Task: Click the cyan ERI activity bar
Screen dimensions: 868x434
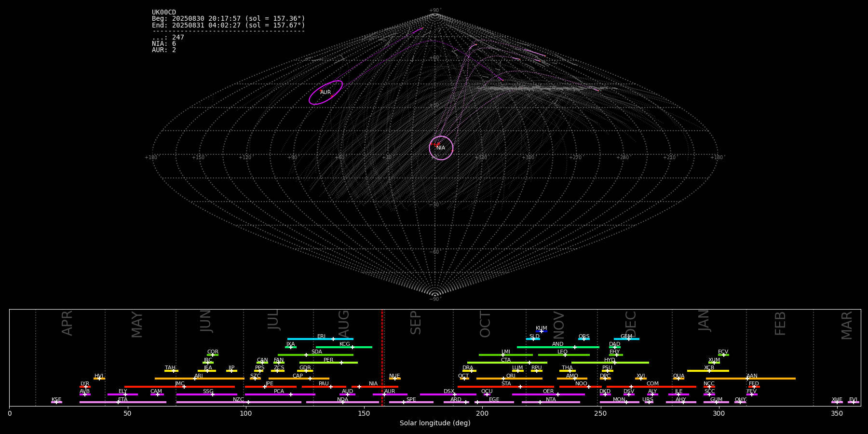Action: click(320, 339)
